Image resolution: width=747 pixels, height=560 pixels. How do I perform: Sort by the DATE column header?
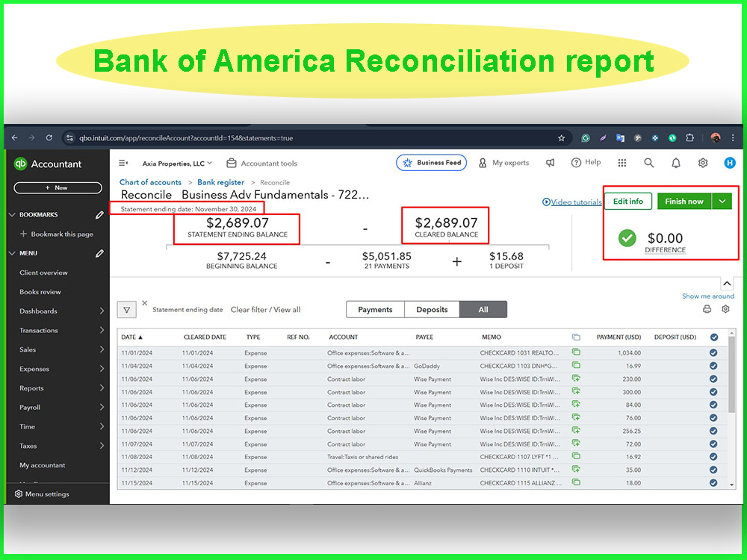click(x=131, y=337)
